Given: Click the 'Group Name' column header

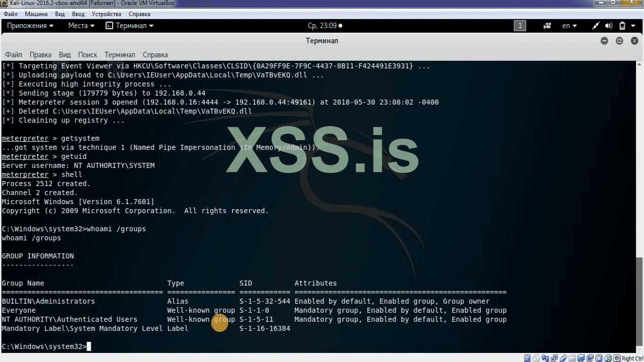Looking at the screenshot, I should tap(23, 283).
